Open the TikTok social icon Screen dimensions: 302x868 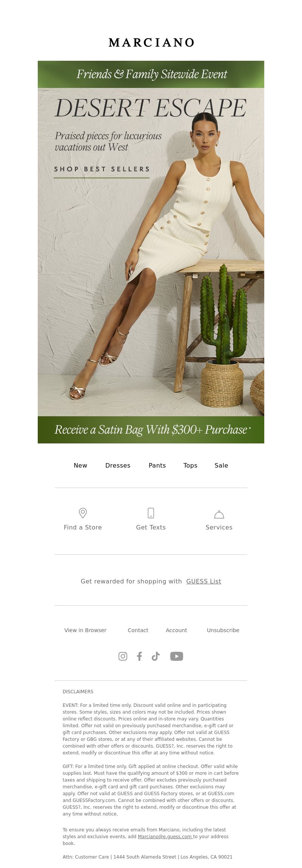point(156,656)
